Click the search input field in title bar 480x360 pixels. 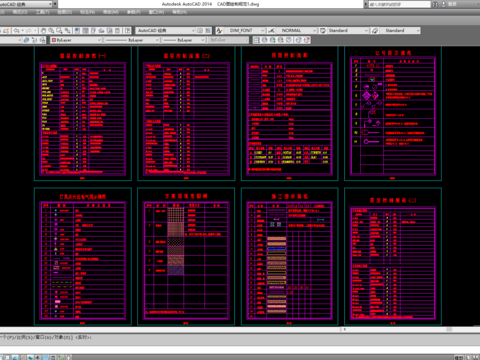coord(399,4)
